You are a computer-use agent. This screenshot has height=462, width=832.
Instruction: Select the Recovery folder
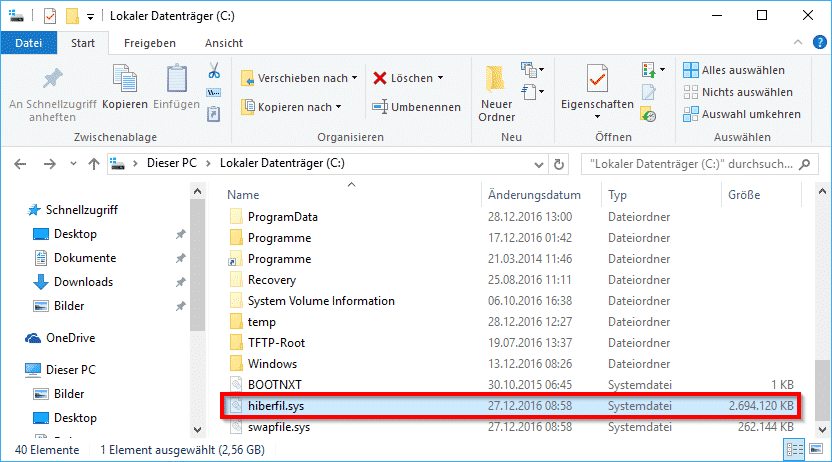click(272, 280)
